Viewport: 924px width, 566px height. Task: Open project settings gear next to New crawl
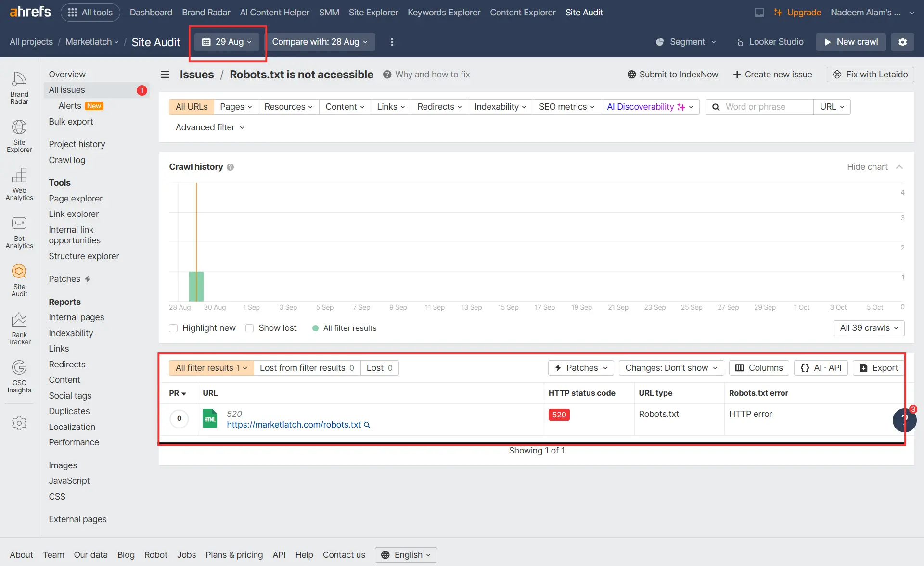(x=903, y=42)
